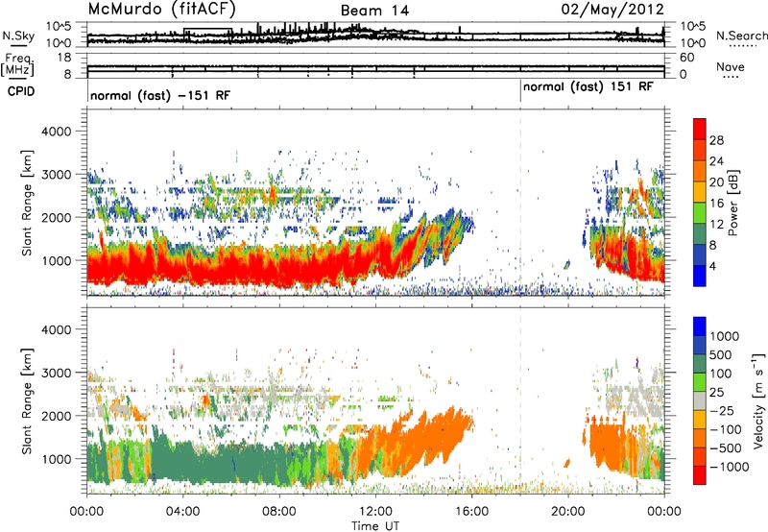Click the 4 value on the power colorbar

[712, 267]
